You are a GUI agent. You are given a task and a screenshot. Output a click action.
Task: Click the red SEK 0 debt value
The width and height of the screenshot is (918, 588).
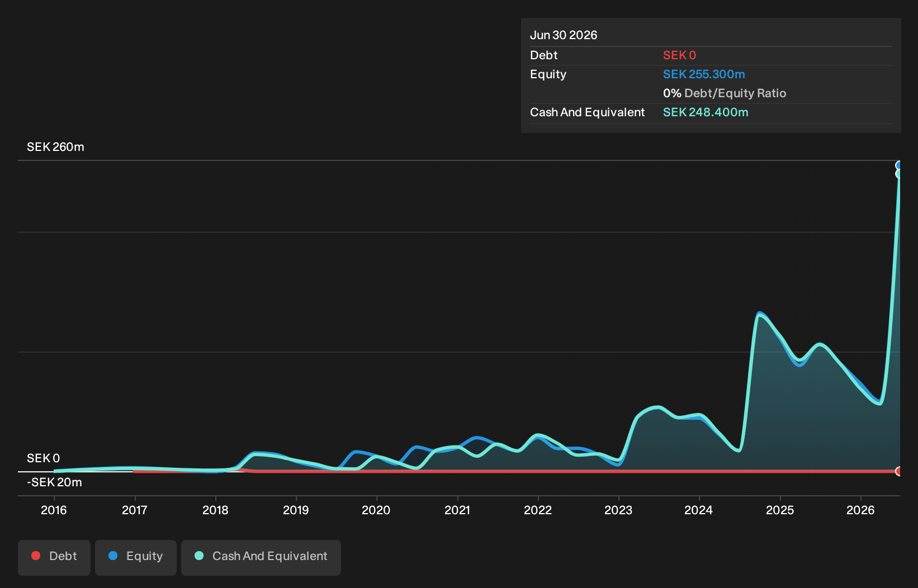tap(679, 55)
